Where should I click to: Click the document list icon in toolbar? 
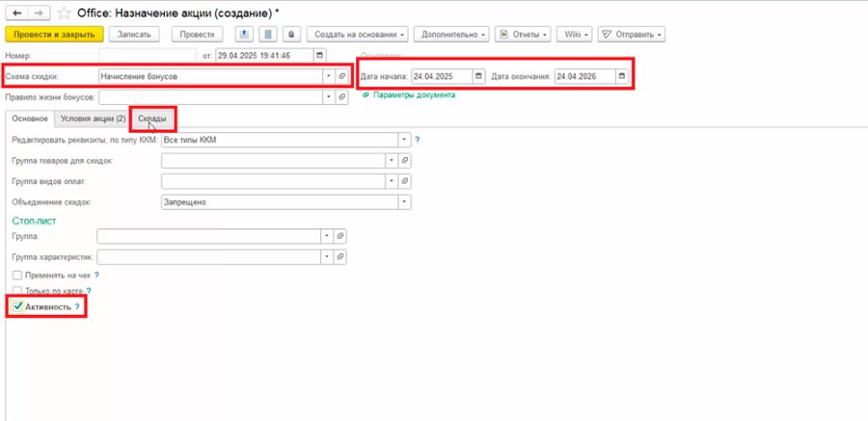(268, 35)
